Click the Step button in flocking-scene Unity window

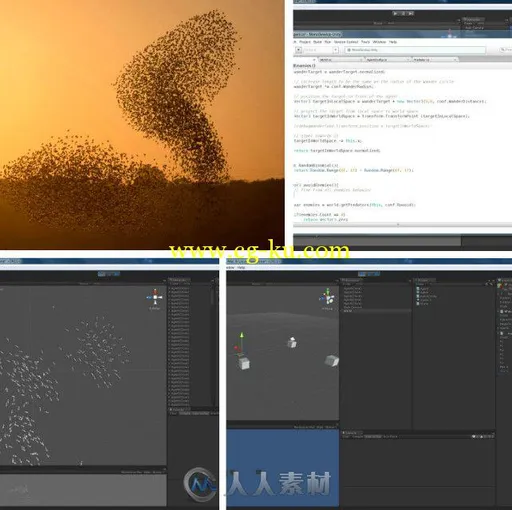point(116,274)
